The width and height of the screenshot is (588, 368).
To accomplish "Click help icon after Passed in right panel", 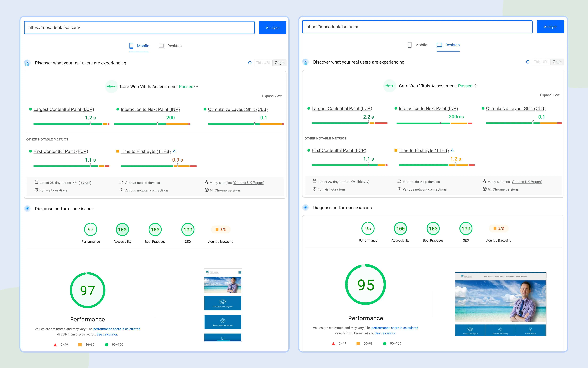I will pos(475,86).
